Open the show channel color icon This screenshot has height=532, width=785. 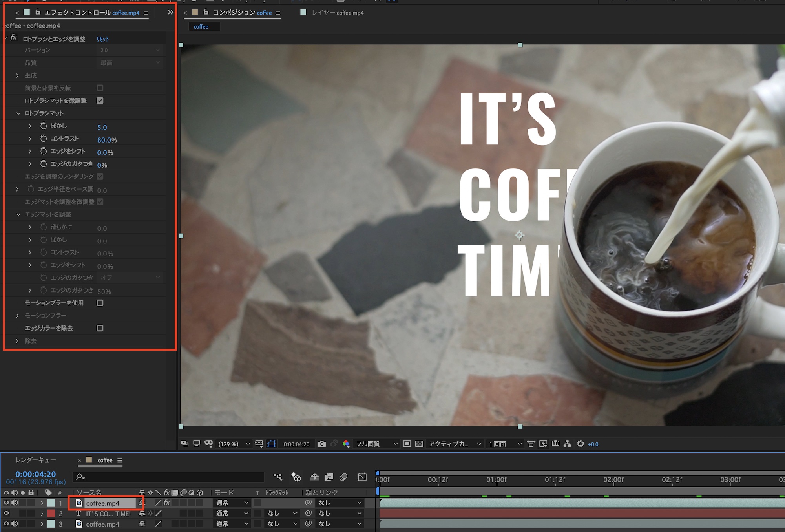[346, 444]
